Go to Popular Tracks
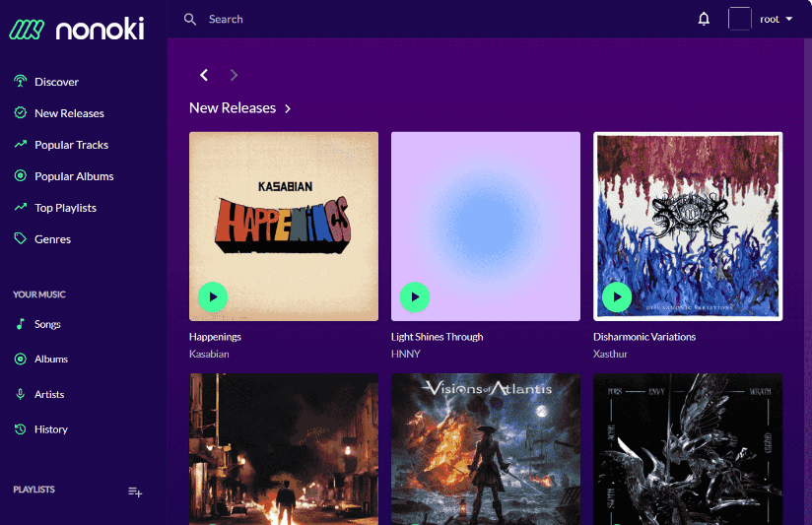This screenshot has height=525, width=812. click(x=71, y=145)
